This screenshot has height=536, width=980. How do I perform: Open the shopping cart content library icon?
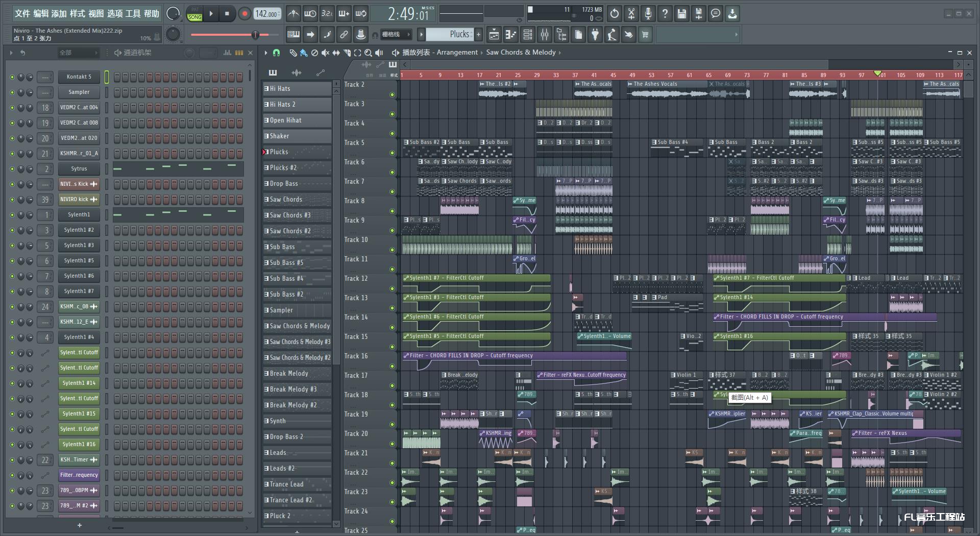[645, 35]
